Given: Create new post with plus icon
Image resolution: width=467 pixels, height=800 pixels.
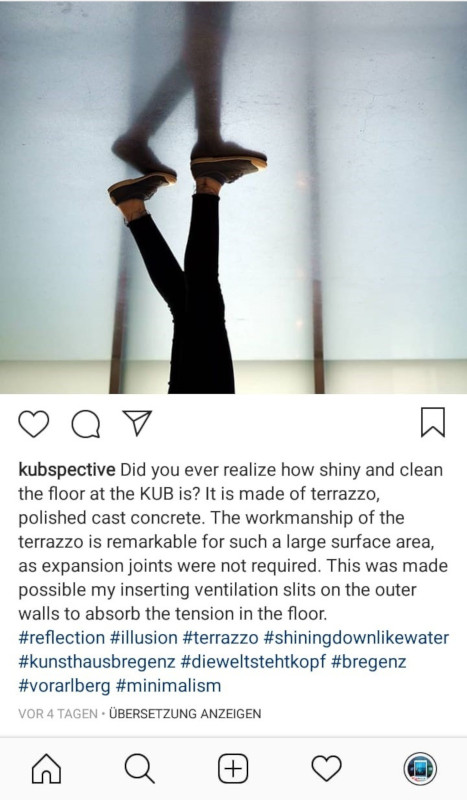Looking at the screenshot, I should pyautogui.click(x=233, y=768).
